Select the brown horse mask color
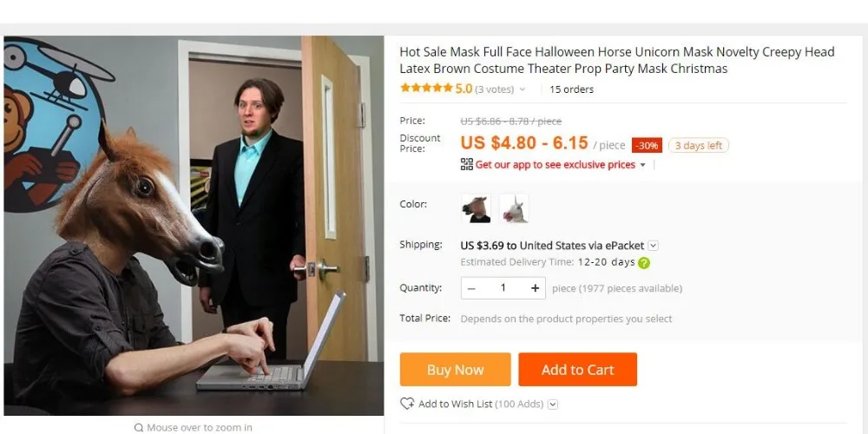The width and height of the screenshot is (868, 434). (x=476, y=208)
